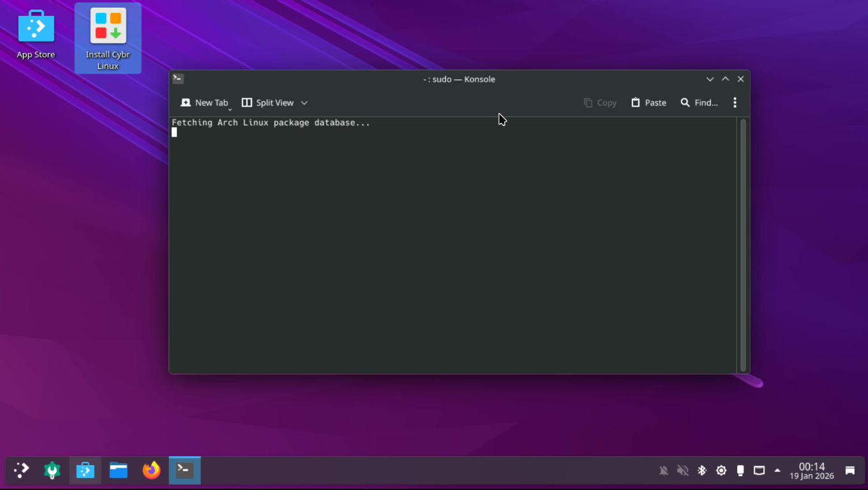Expand the Split View chevron
This screenshot has width=868, height=490.
304,102
